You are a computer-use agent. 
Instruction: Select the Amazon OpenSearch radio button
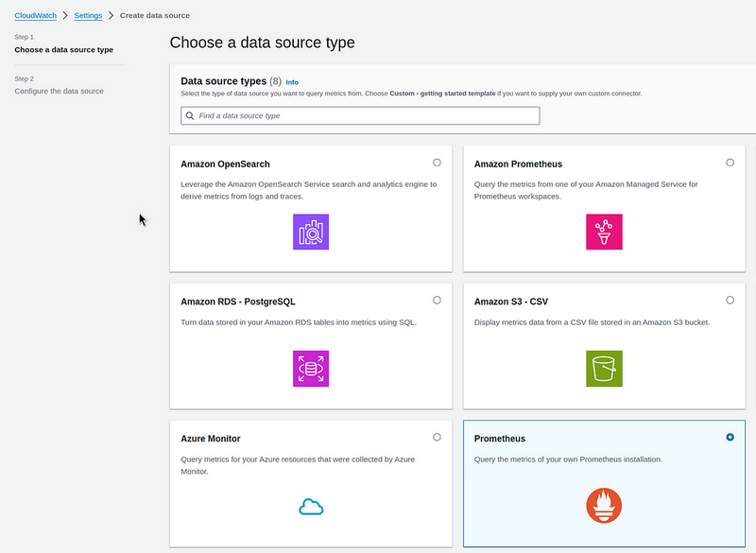coord(437,163)
